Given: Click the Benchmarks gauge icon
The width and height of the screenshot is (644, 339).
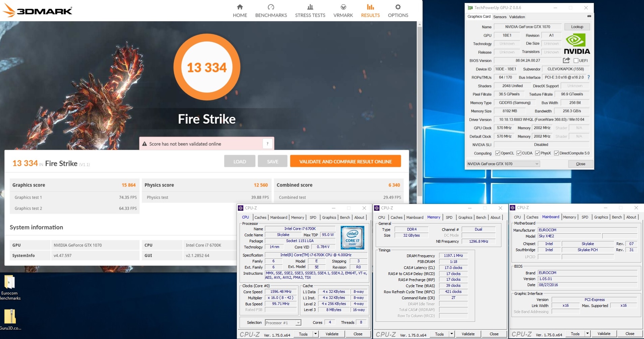Looking at the screenshot, I should pyautogui.click(x=271, y=7).
